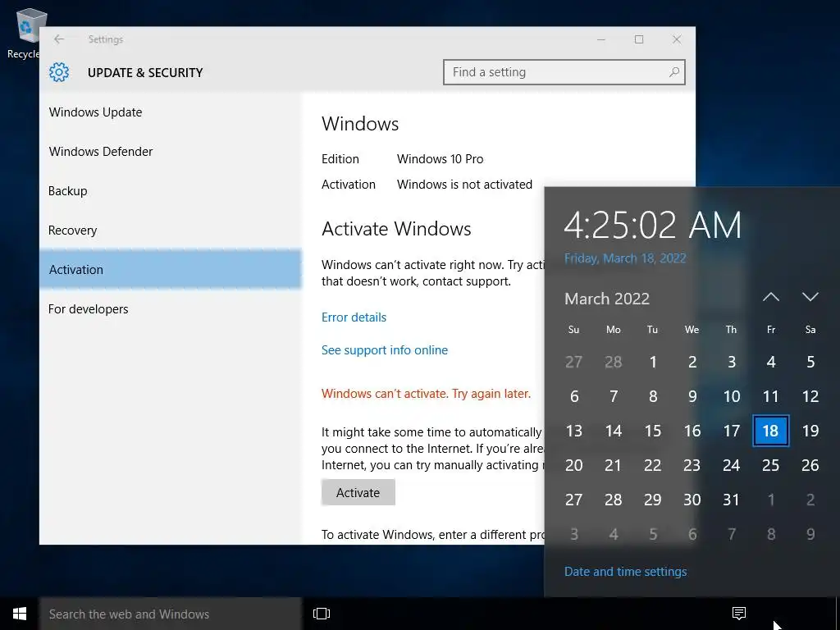Image resolution: width=840 pixels, height=630 pixels.
Task: Click the Update & Security gear icon
Action: pyautogui.click(x=59, y=72)
